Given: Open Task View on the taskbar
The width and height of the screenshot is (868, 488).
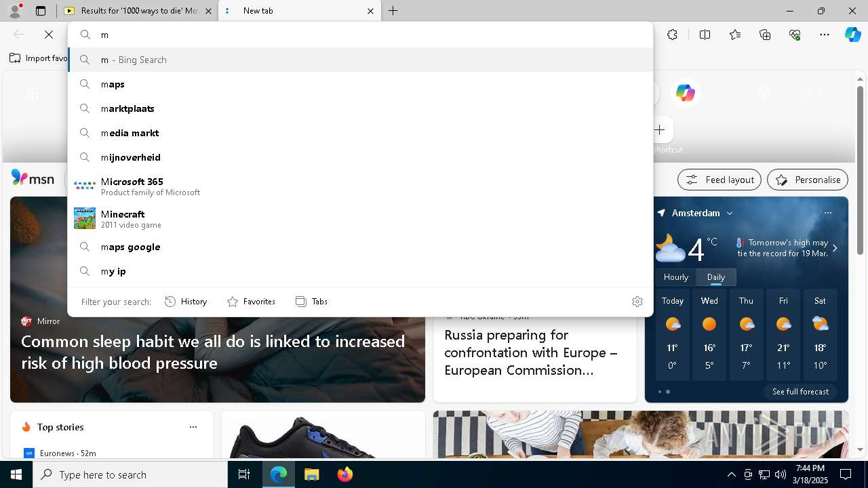Looking at the screenshot, I should (x=244, y=474).
